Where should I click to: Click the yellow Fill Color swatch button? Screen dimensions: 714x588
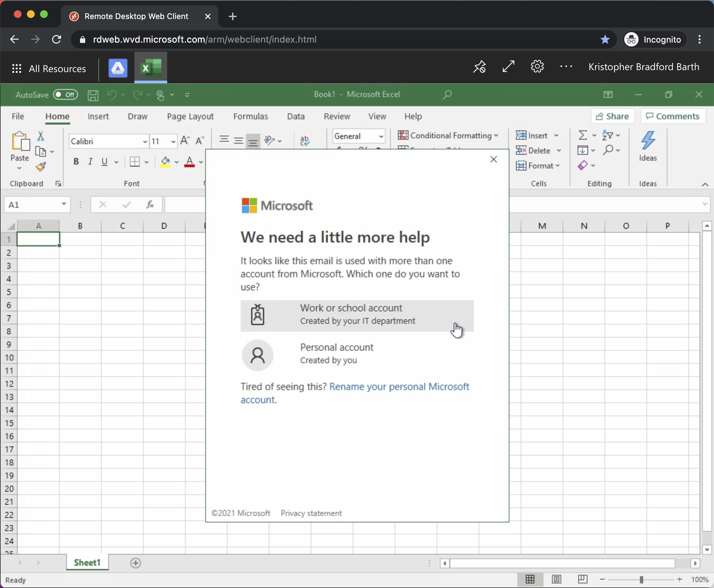[166, 162]
